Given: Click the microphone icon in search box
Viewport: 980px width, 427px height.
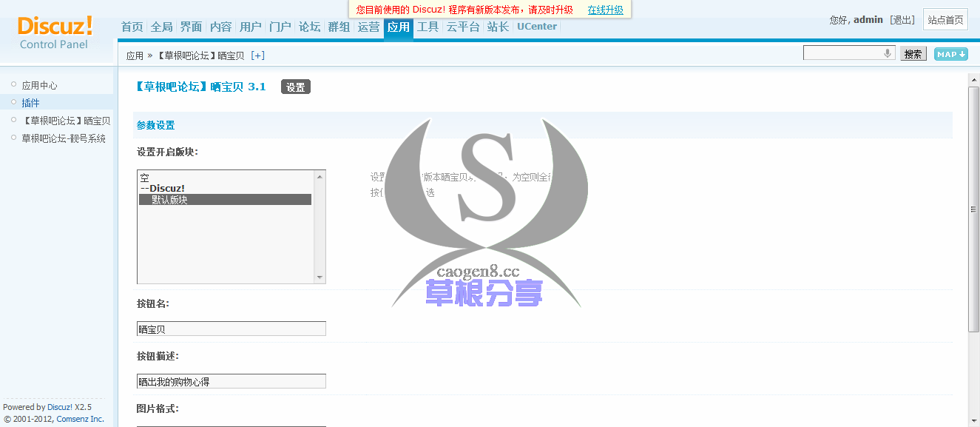Looking at the screenshot, I should [x=887, y=53].
